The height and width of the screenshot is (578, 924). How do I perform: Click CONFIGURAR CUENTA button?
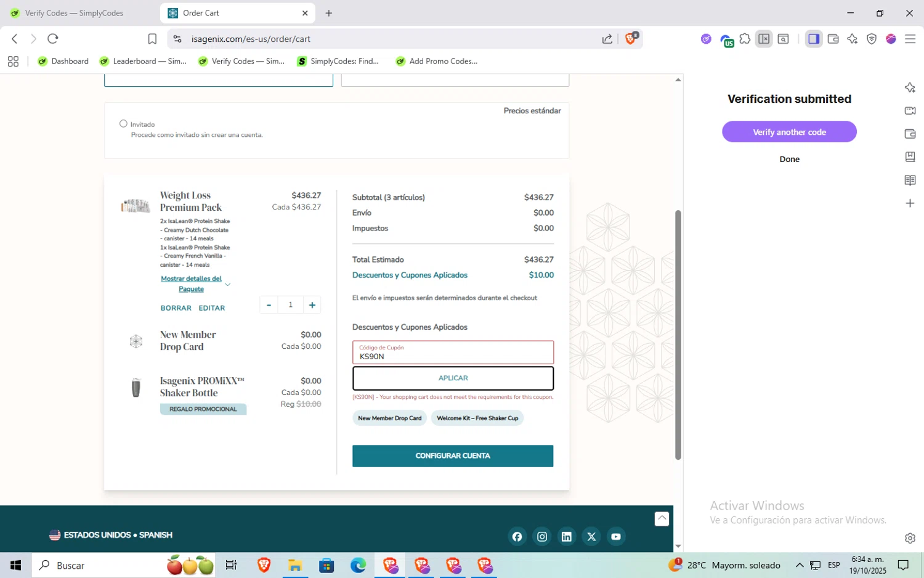453,456
